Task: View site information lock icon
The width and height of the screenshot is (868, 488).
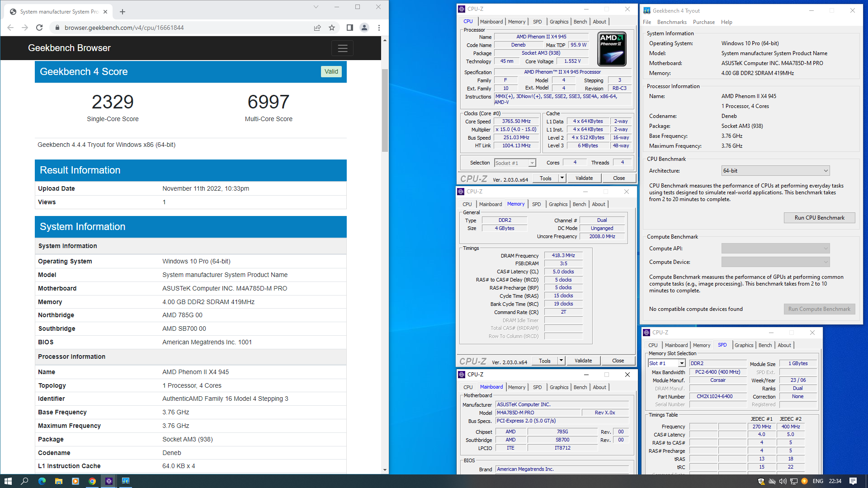Action: pyautogui.click(x=57, y=28)
